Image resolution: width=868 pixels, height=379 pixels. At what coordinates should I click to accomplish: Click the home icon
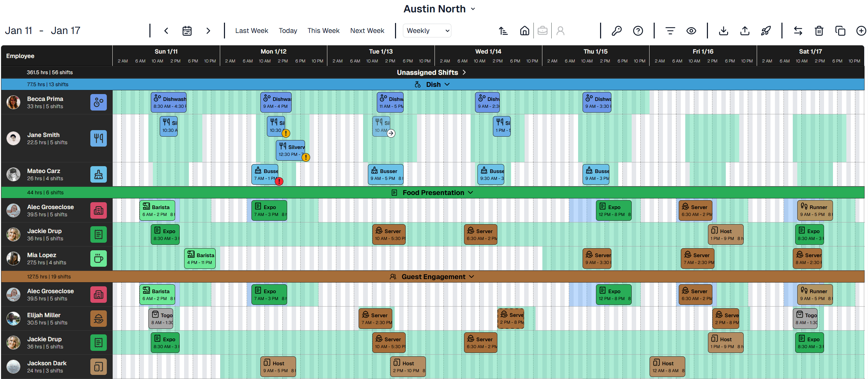click(x=525, y=31)
